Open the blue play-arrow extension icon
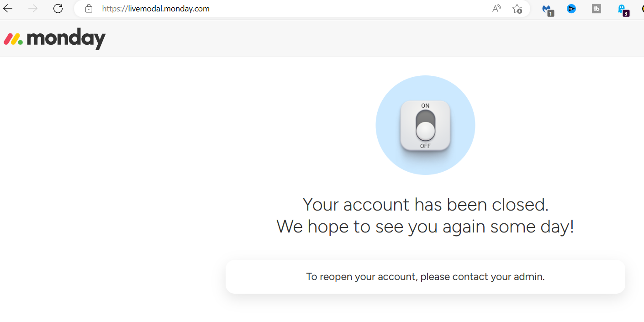The width and height of the screenshot is (644, 322). point(571,9)
